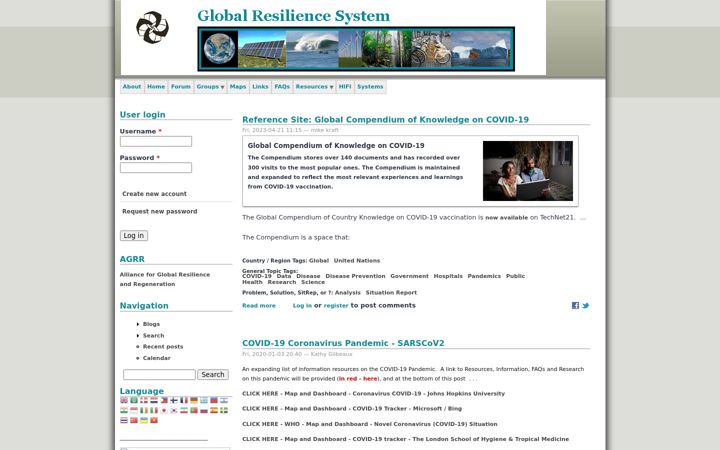Open the Situation Report tag
This screenshot has width=720, height=450.
pos(391,293)
